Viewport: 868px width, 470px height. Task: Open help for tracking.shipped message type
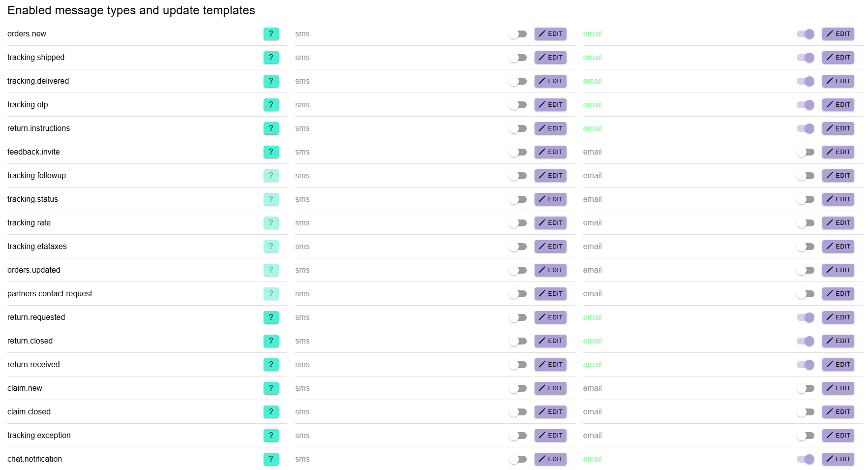271,58
